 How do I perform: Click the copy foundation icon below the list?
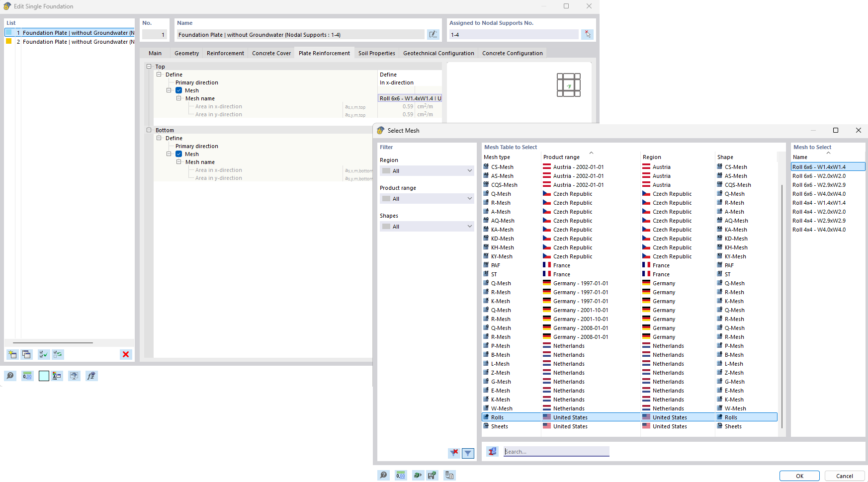(27, 354)
